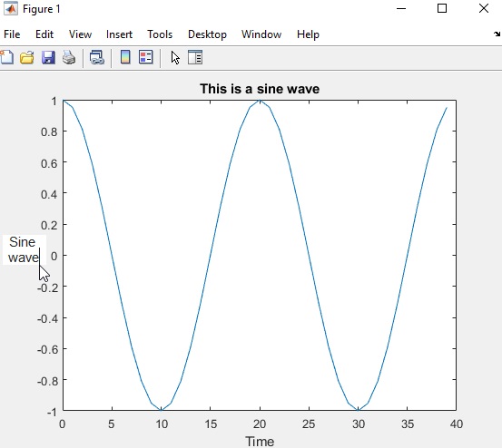Viewport: 502px width, 448px height.
Task: Click the Link Plot toolbar icon
Action: pyautogui.click(x=97, y=57)
